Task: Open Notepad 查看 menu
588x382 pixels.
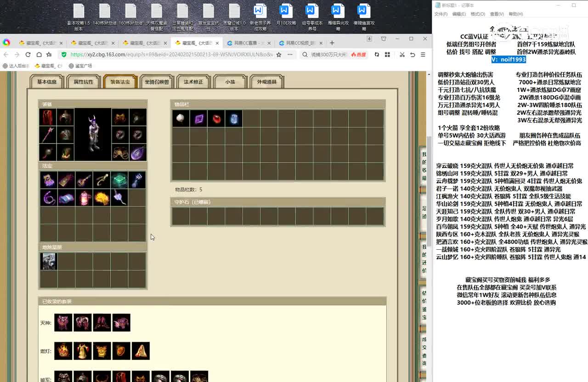Action: pyautogui.click(x=497, y=14)
